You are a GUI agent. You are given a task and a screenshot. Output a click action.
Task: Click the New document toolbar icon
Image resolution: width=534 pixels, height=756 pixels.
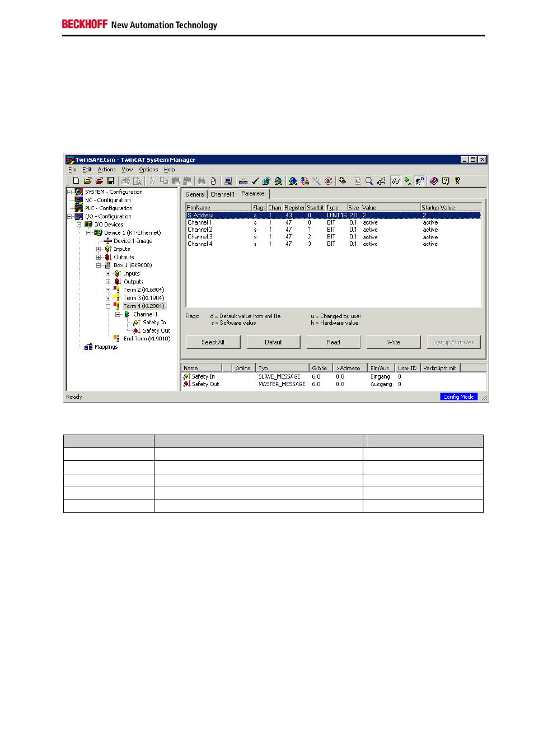(x=76, y=181)
